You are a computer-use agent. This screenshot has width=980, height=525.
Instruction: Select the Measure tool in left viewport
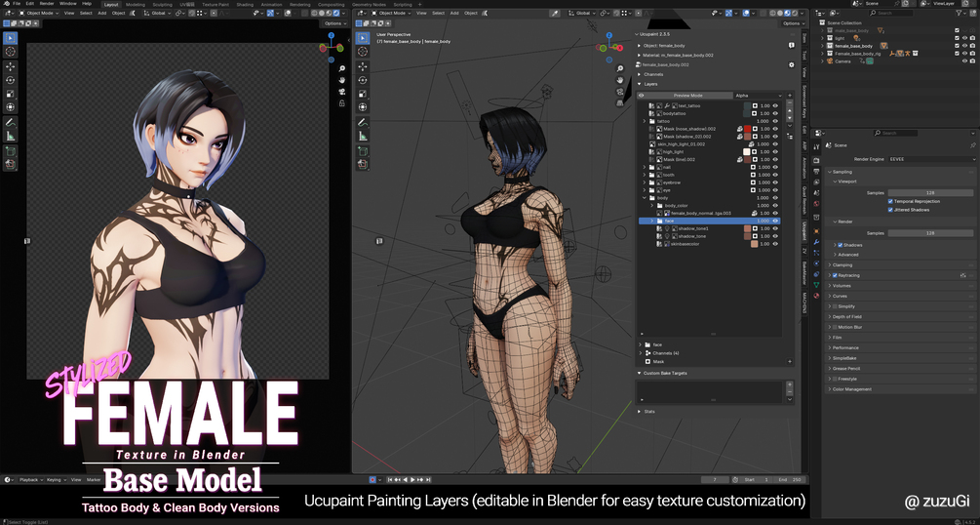10,136
